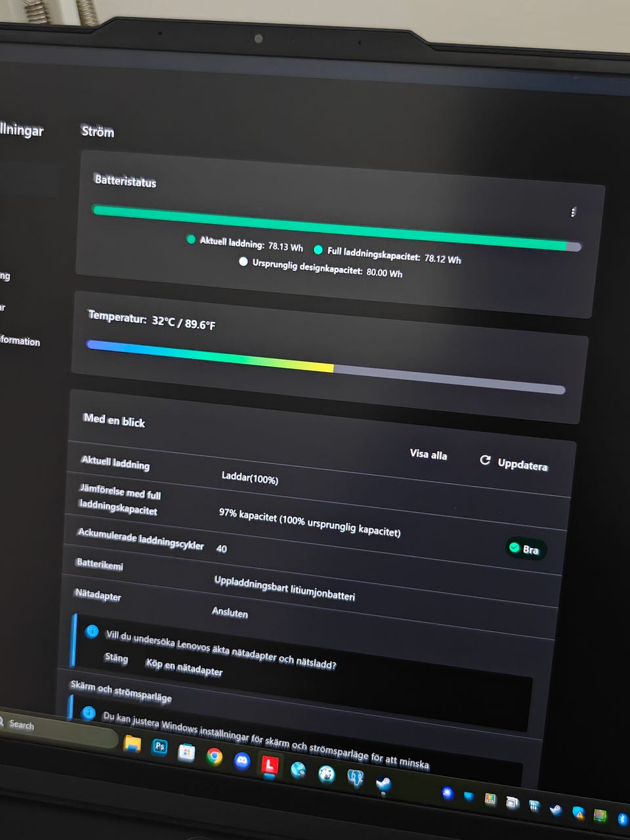Open the Batteristatus three-dot options menu

click(573, 212)
